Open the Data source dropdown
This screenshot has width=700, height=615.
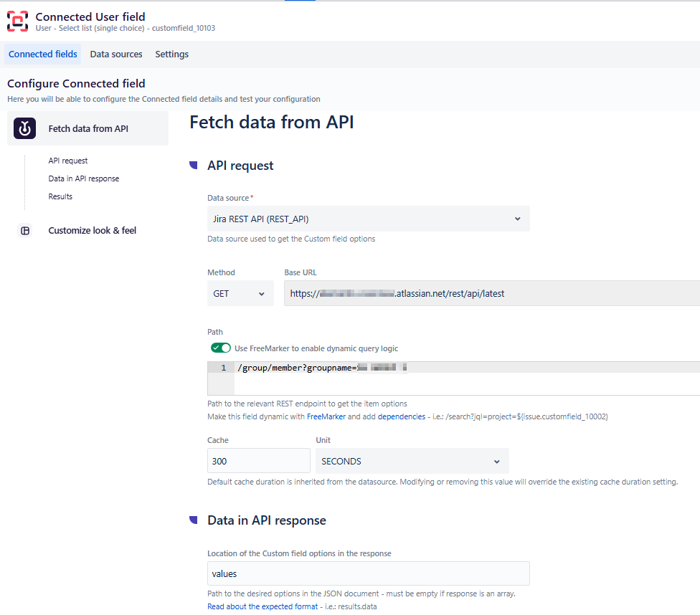pos(368,219)
